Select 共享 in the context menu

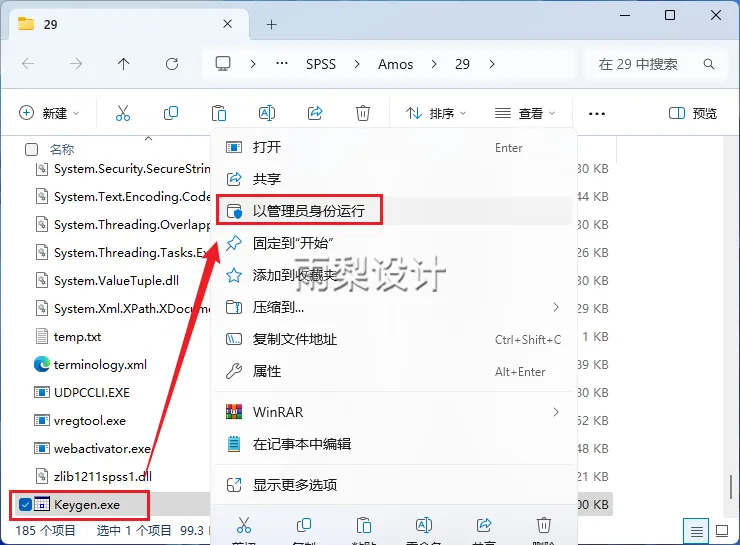pyautogui.click(x=394, y=179)
